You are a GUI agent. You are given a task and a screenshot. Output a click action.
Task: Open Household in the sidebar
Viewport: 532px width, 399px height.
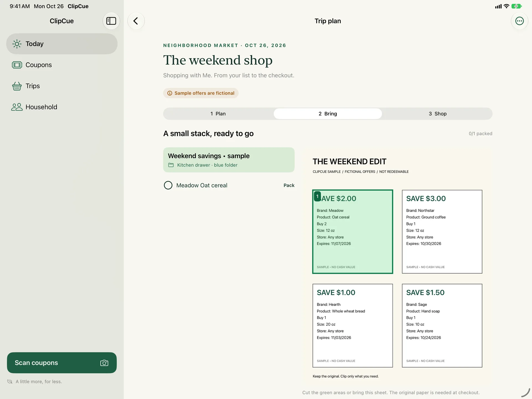(x=62, y=107)
